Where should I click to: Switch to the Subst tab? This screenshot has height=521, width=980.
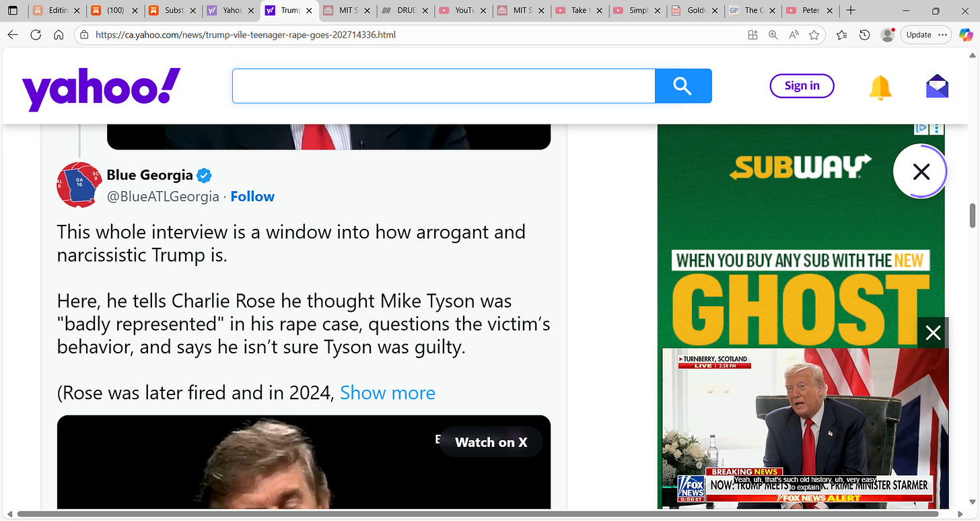pos(173,11)
